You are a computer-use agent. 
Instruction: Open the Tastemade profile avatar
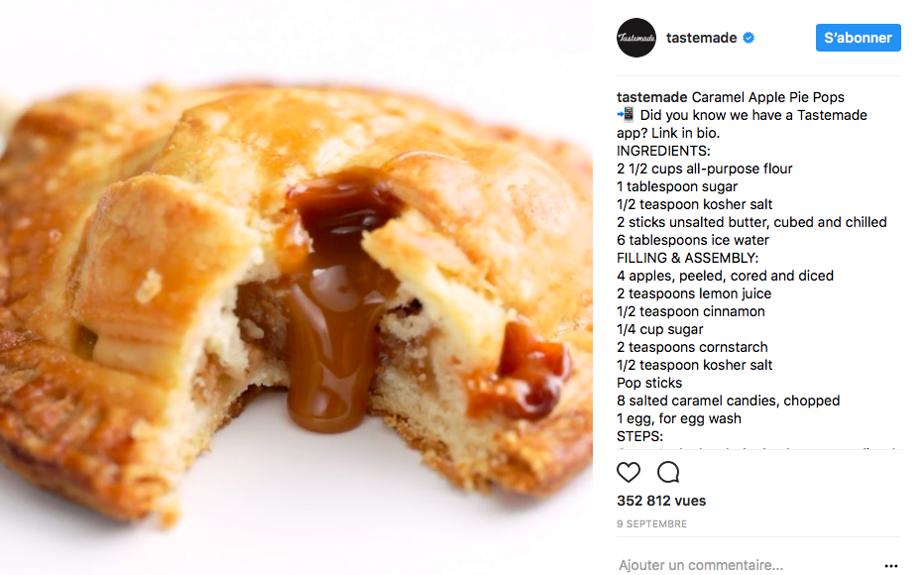coord(635,38)
